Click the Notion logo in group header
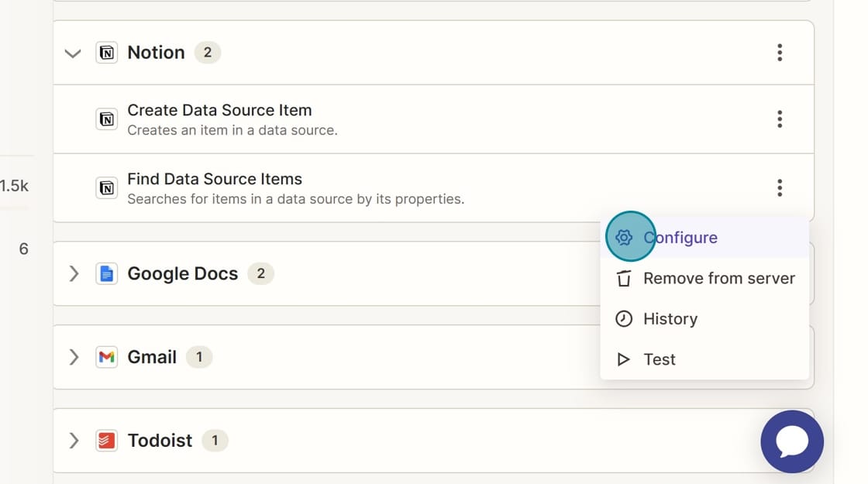 coord(107,53)
